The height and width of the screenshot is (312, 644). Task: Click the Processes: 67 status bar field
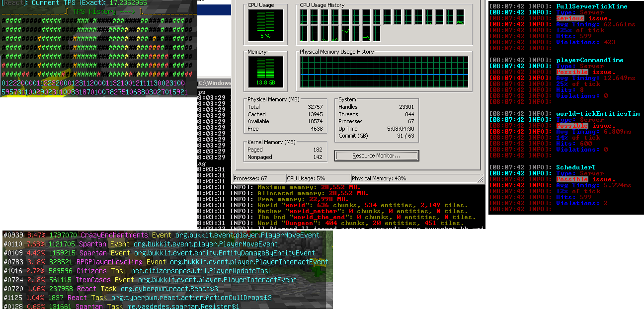pyautogui.click(x=259, y=178)
